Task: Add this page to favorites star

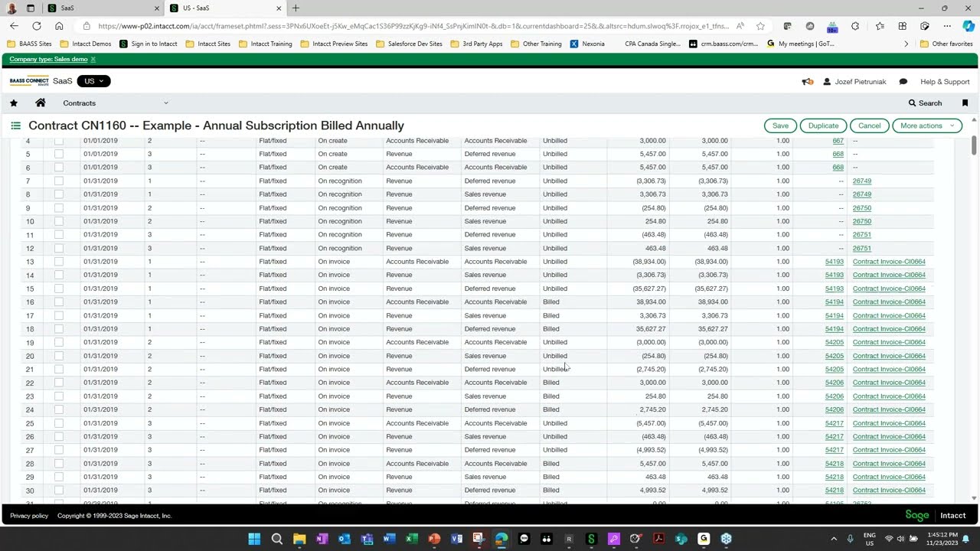Action: tap(760, 26)
